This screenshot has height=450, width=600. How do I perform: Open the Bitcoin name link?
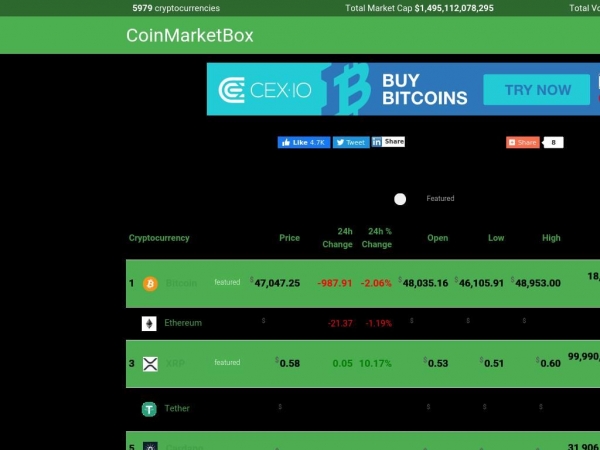click(181, 283)
